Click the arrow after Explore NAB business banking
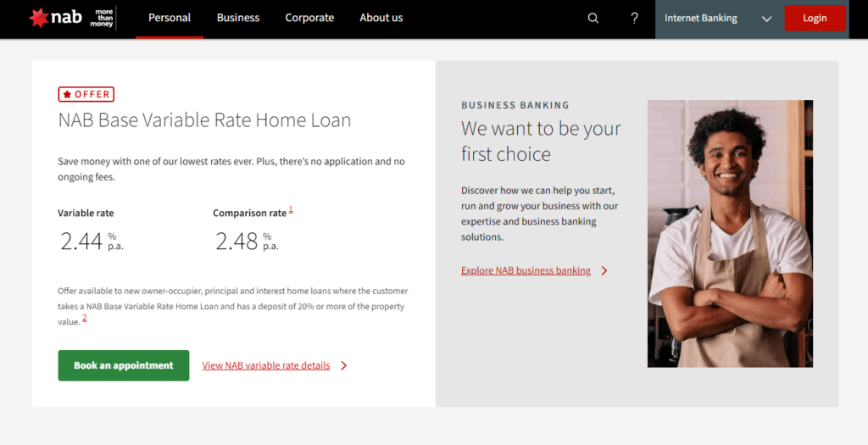 point(604,270)
